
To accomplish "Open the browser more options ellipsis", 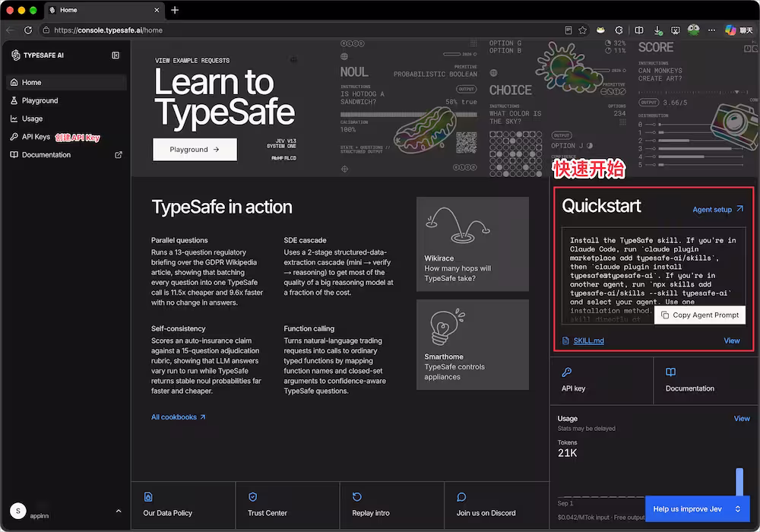I will (x=711, y=30).
